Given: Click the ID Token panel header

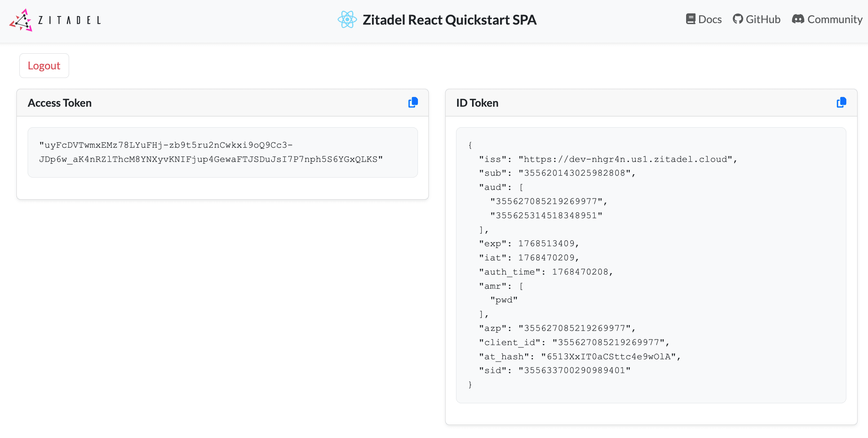Looking at the screenshot, I should (477, 103).
